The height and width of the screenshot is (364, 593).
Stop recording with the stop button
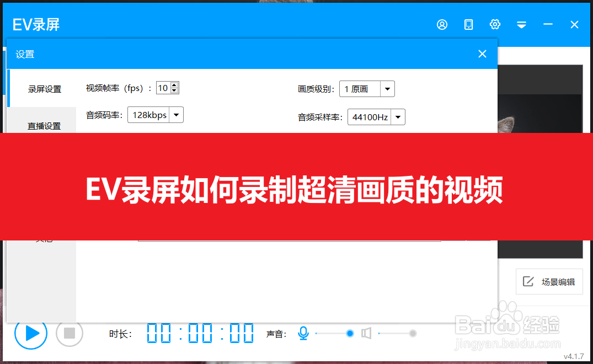[69, 333]
